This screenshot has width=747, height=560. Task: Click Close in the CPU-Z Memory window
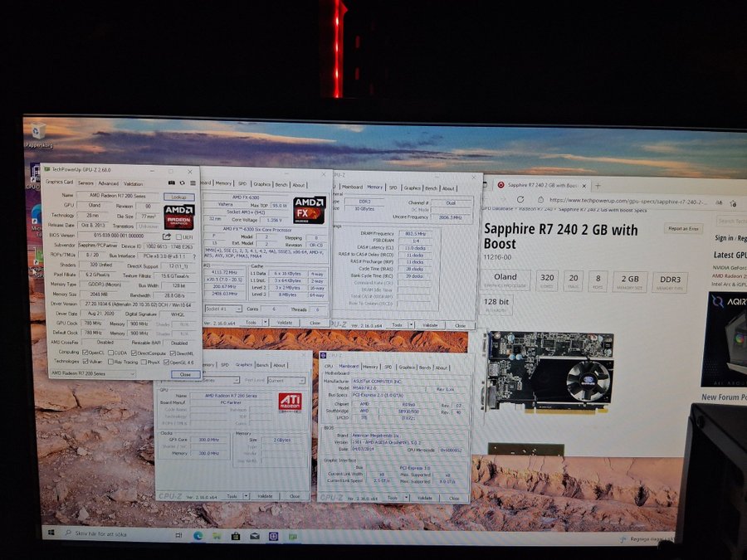tap(460, 325)
